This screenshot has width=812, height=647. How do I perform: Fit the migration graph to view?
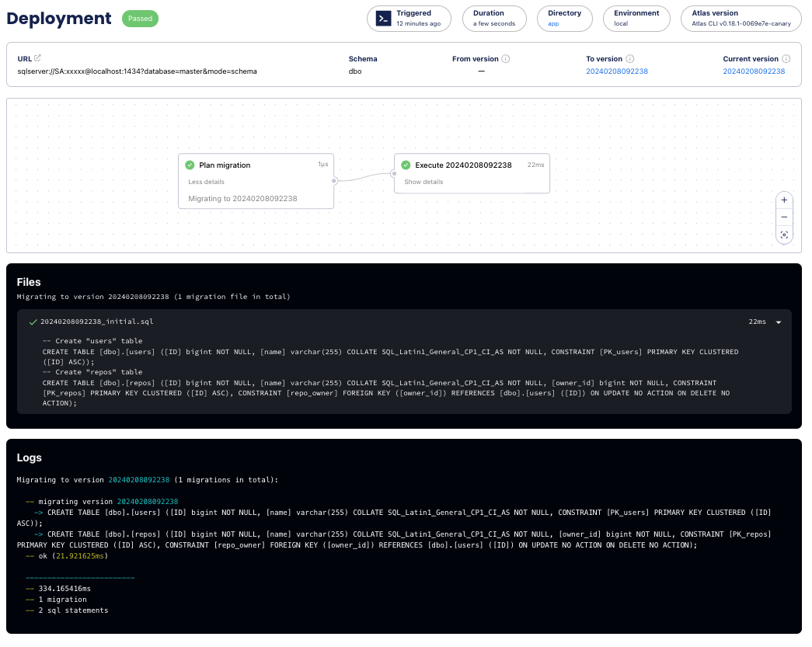click(x=784, y=235)
